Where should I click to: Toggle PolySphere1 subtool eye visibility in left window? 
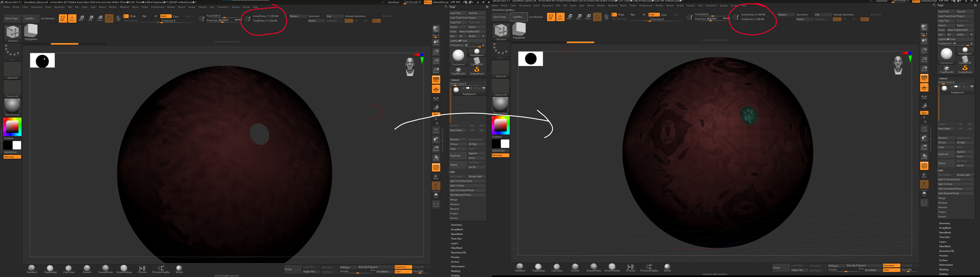484,88
